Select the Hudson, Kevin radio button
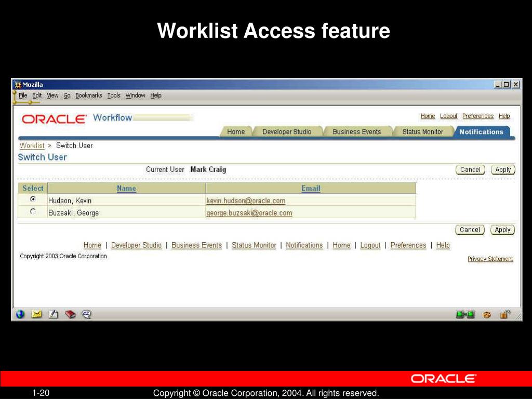This screenshot has width=532, height=399. [x=33, y=199]
